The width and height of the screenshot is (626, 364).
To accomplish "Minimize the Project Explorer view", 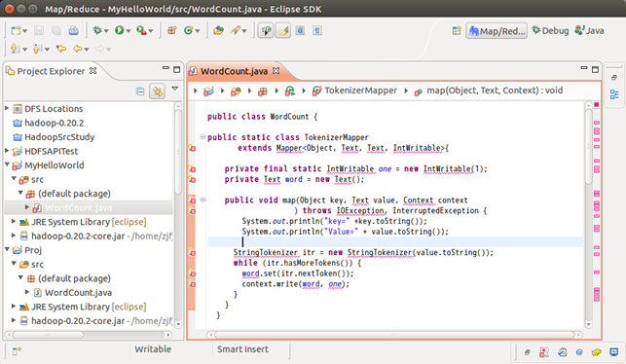I will (166, 69).
